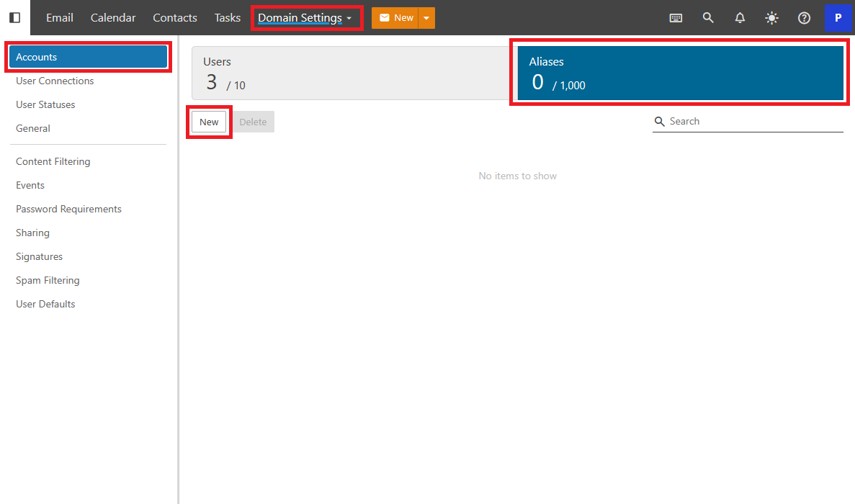This screenshot has width=855, height=504.
Task: Click the New alias button
Action: tap(209, 122)
